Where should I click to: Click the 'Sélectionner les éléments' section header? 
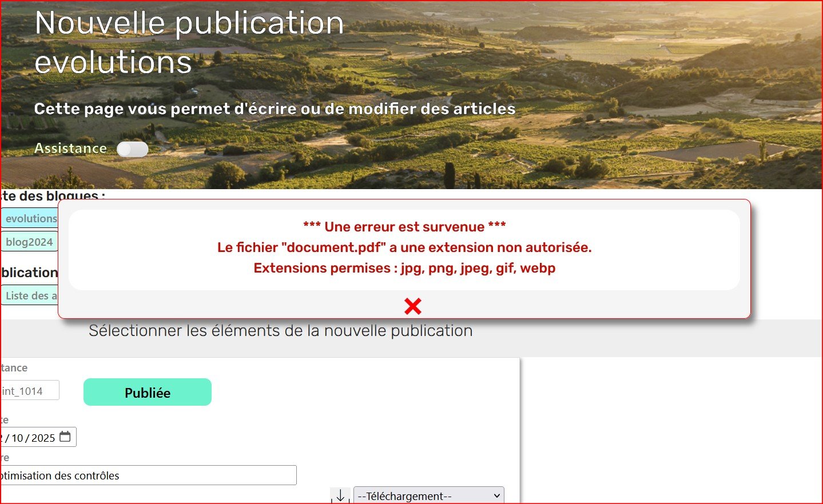tap(280, 331)
